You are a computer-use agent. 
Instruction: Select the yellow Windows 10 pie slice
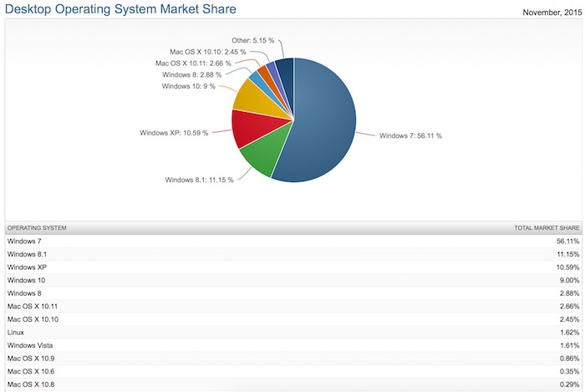point(253,96)
